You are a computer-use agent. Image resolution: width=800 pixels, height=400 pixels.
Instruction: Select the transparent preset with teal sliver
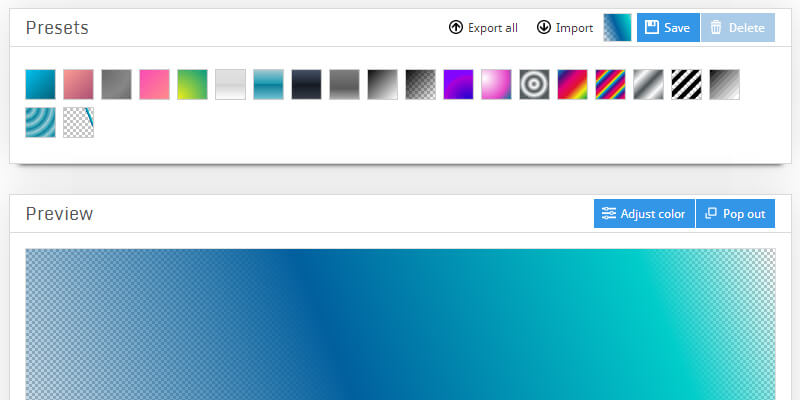pos(79,122)
